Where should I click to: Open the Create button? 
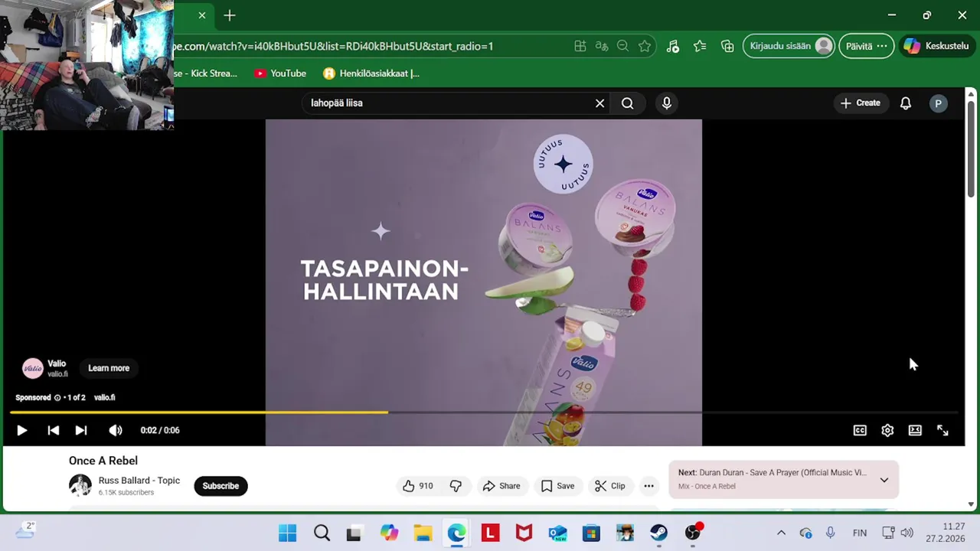pyautogui.click(x=861, y=103)
